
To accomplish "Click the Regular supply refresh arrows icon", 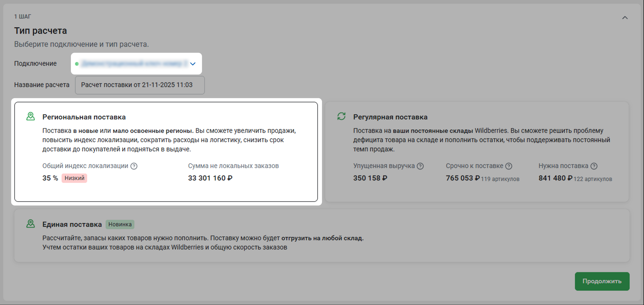I will [341, 116].
